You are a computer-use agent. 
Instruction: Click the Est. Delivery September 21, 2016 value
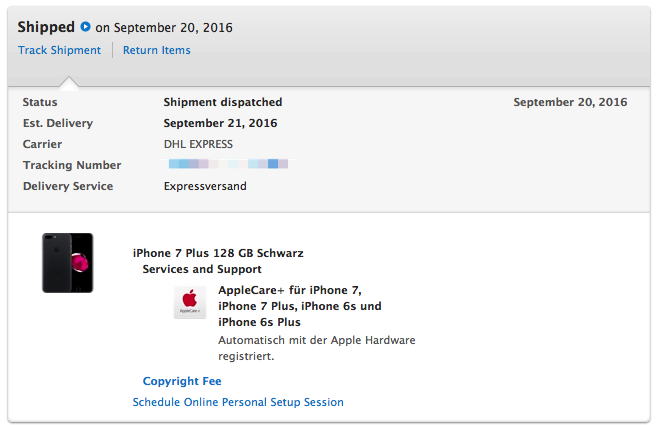pos(220,123)
